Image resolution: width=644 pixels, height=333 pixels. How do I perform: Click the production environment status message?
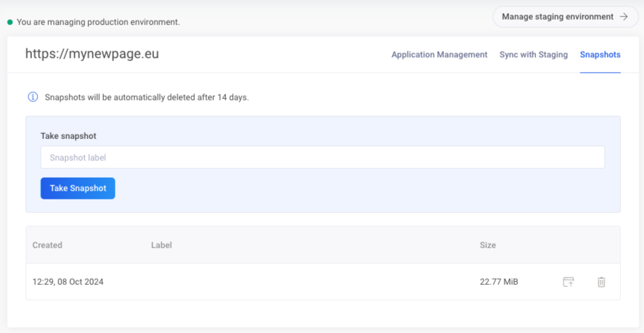[x=98, y=22]
